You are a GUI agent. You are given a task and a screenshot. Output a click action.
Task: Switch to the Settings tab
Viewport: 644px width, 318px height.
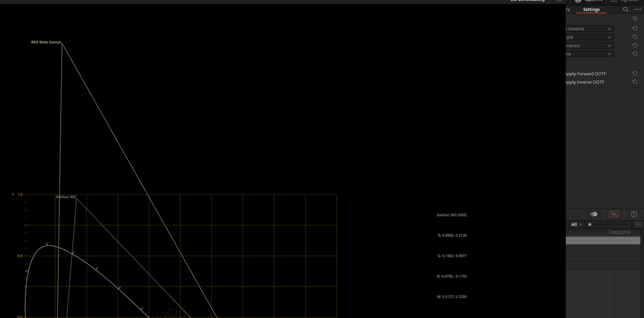(x=591, y=10)
